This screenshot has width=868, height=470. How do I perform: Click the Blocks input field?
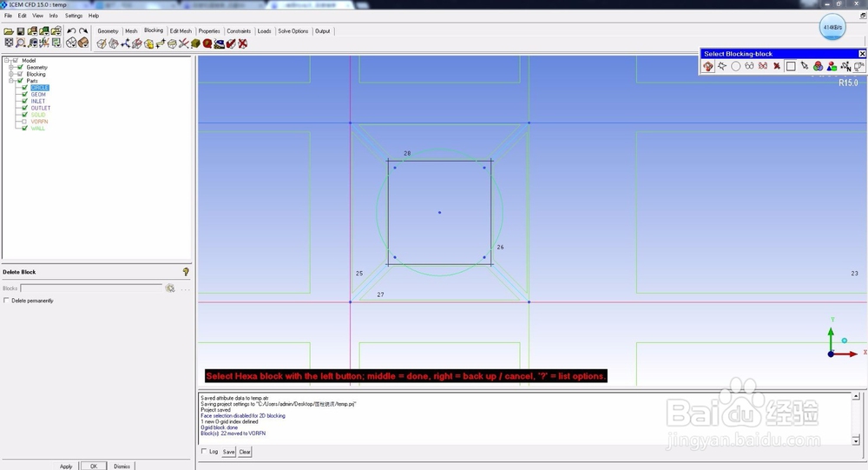[91, 288]
